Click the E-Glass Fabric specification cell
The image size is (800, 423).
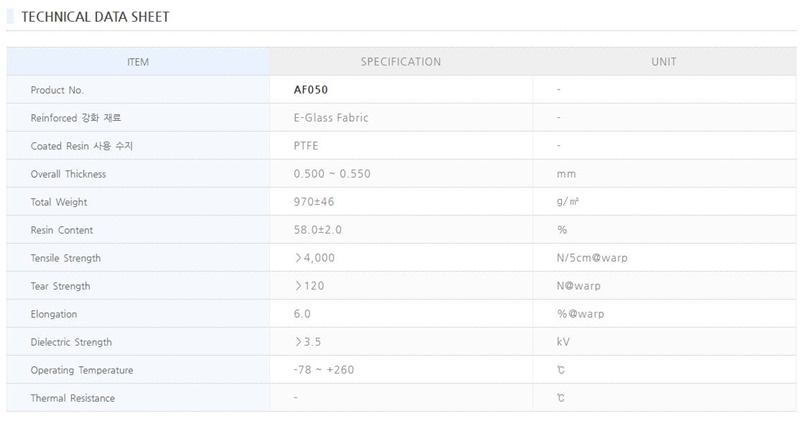331,118
